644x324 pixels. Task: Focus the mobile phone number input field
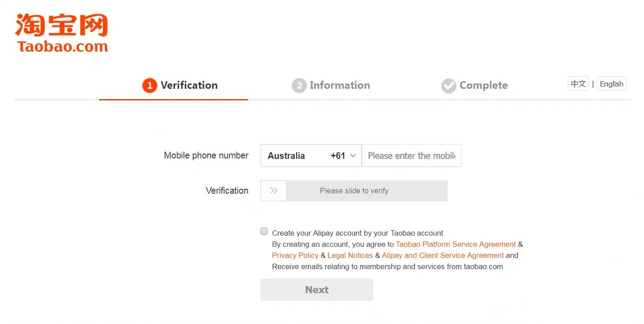(x=411, y=156)
